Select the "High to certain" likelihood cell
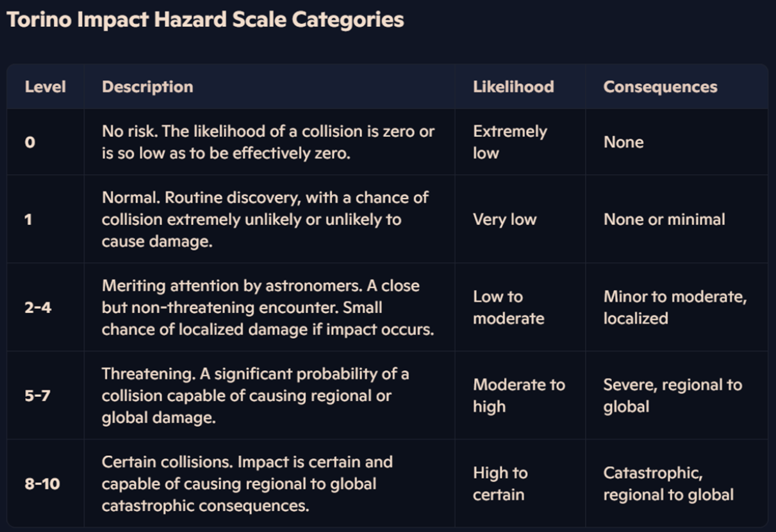Viewport: 776px width, 532px height. coord(500,484)
